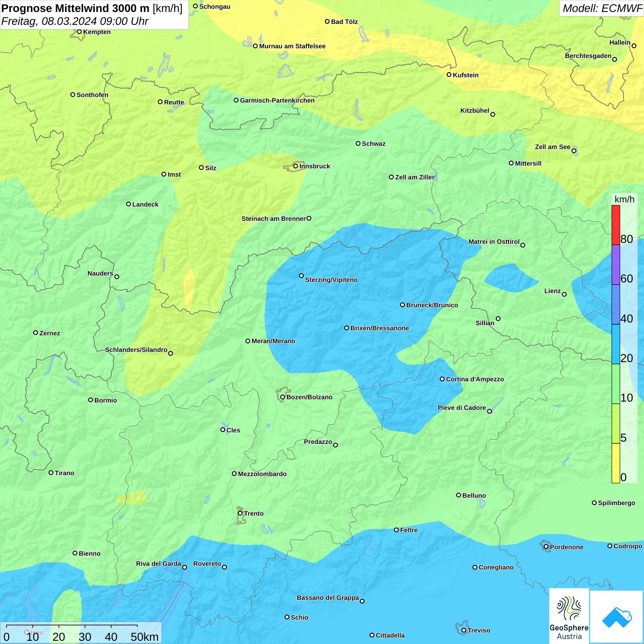Click the Treviso city marker
This screenshot has width=644, height=644.
464,630
